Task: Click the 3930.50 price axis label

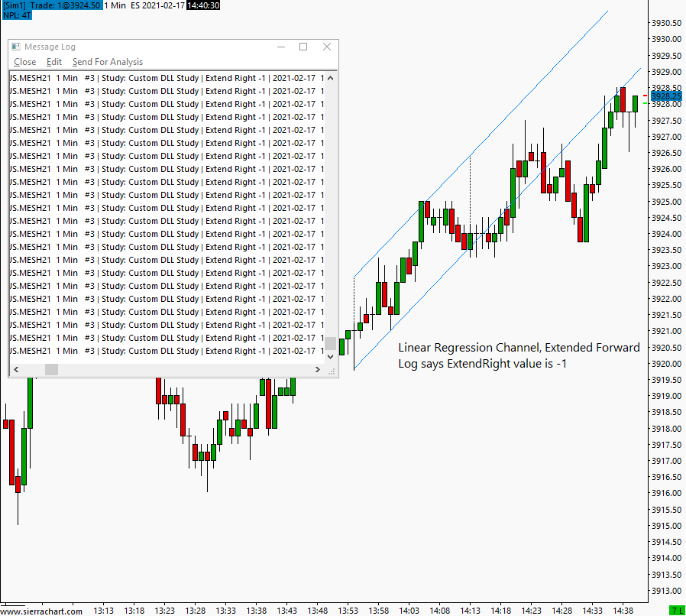Action: point(666,23)
